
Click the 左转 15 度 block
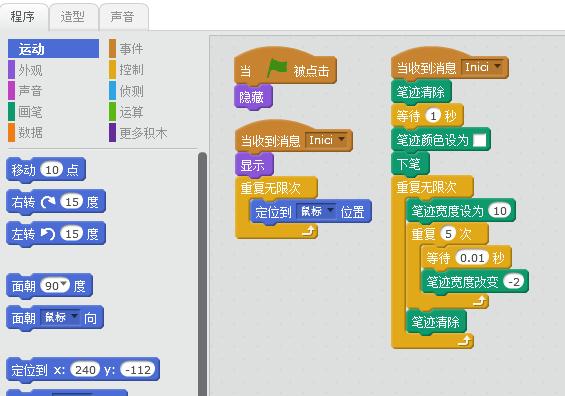(56, 234)
